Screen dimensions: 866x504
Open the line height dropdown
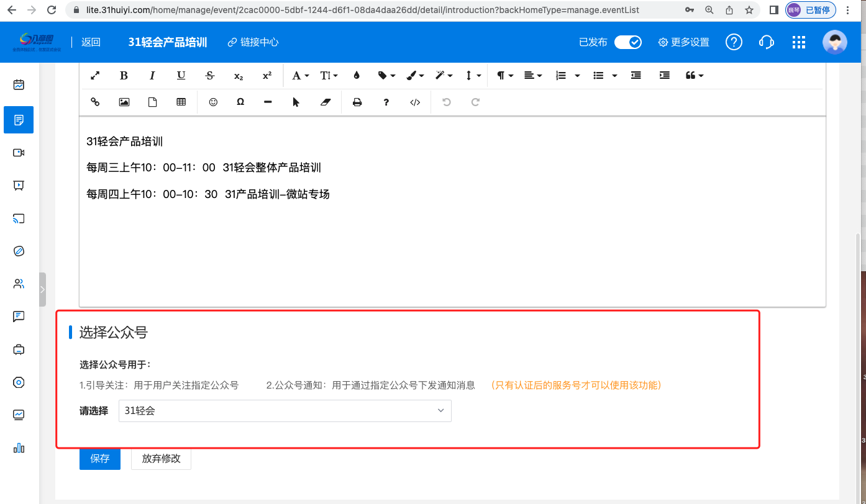473,75
